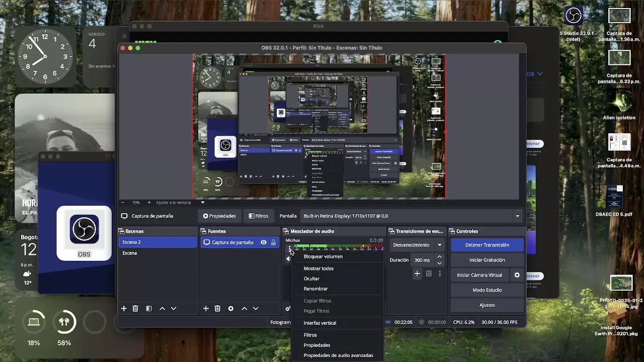Select the PHOTO-2025 jpg desktop file
The image size is (644, 362).
pos(621,283)
